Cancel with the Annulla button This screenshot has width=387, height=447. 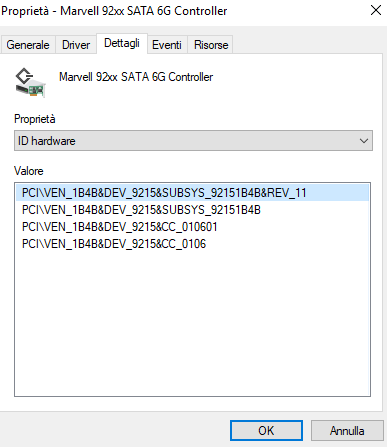click(347, 431)
